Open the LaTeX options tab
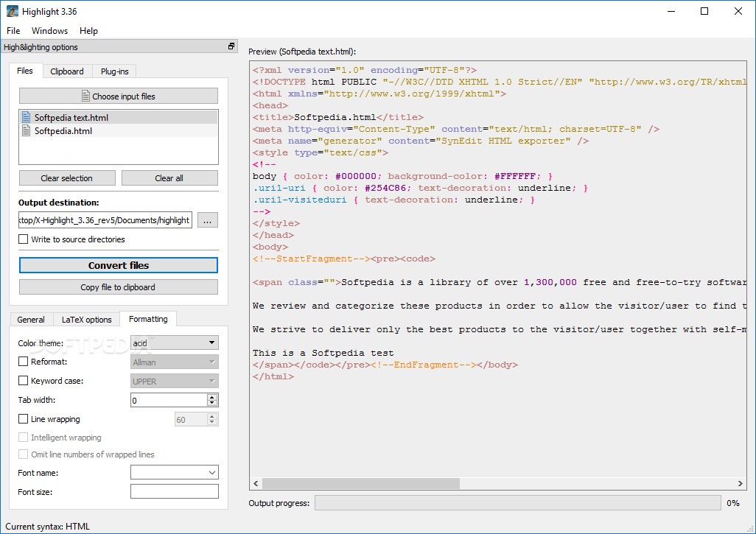756x534 pixels. 87,320
